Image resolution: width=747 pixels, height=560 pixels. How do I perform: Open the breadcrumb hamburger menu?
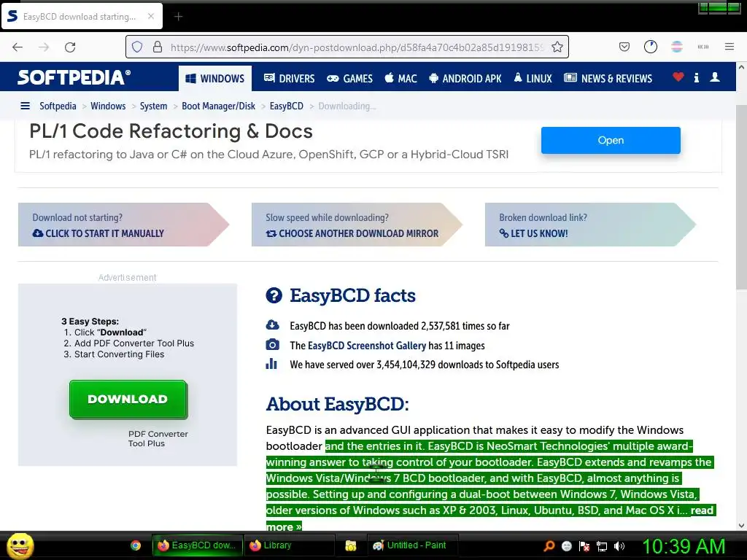26,106
